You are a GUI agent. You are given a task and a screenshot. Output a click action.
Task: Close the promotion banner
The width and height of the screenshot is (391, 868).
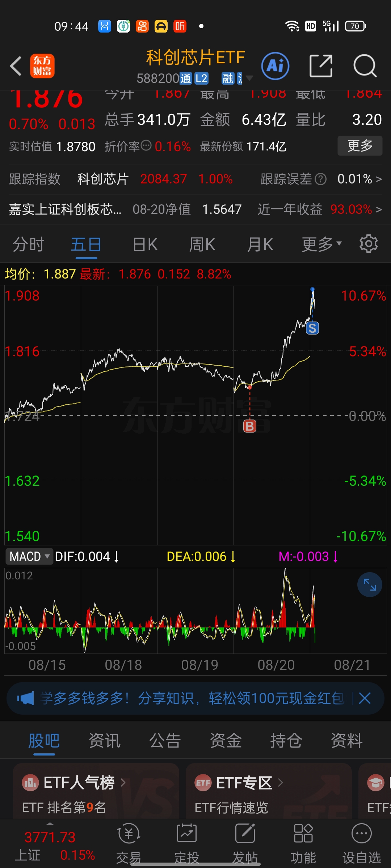click(365, 698)
